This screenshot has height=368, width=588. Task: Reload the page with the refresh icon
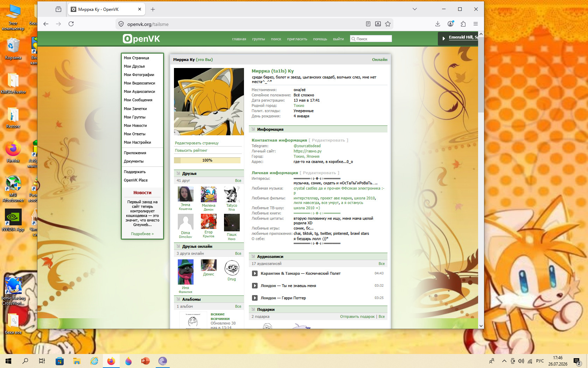pyautogui.click(x=71, y=24)
